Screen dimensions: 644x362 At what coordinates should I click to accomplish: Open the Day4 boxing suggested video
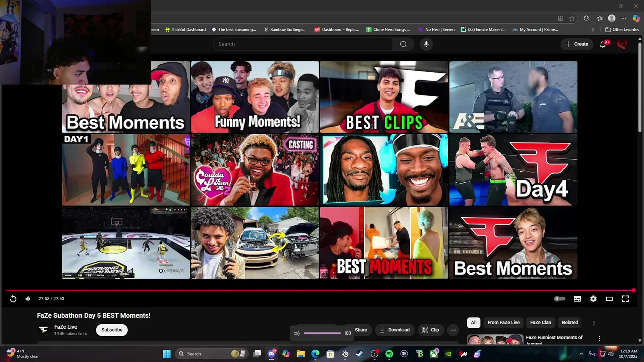pyautogui.click(x=513, y=170)
